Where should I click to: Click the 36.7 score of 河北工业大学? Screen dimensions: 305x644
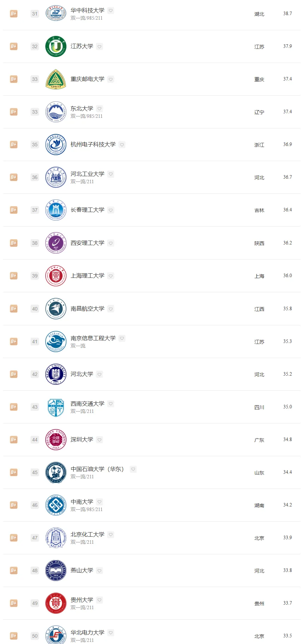click(x=287, y=177)
